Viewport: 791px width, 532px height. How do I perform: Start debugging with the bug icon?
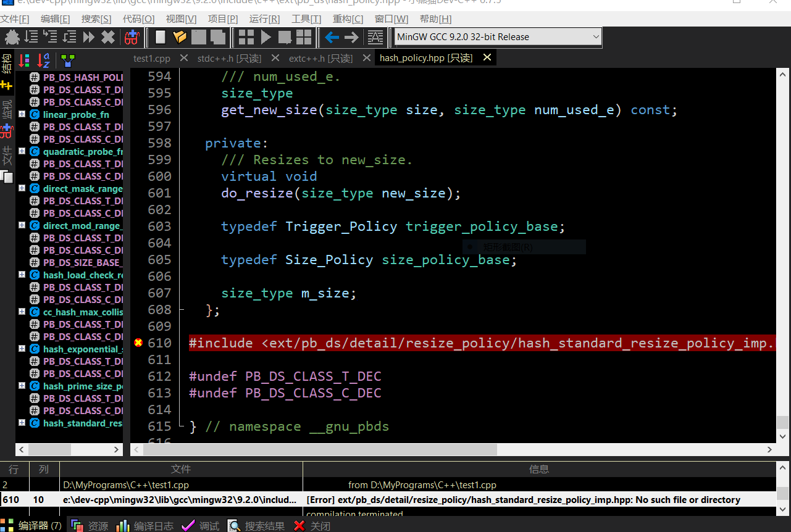tap(12, 37)
